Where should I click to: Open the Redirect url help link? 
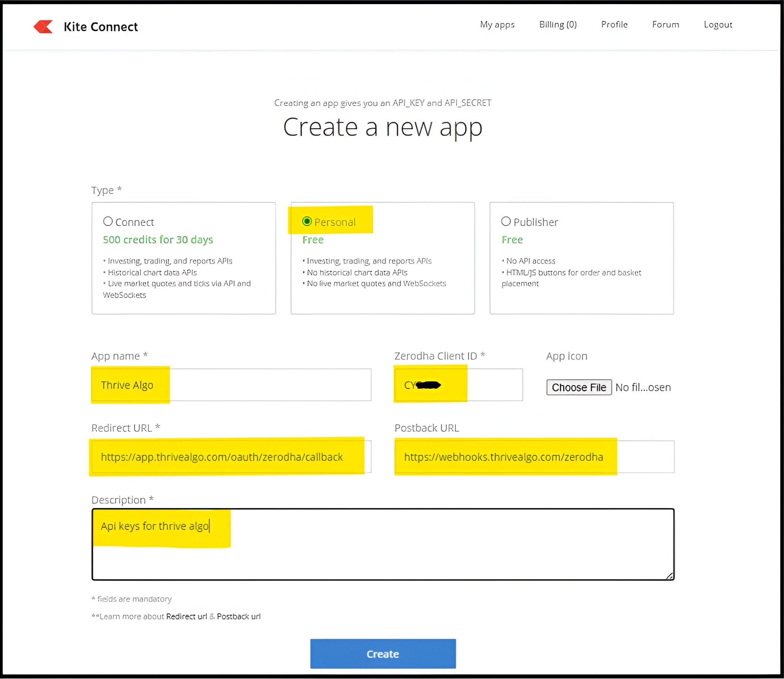pos(186,616)
